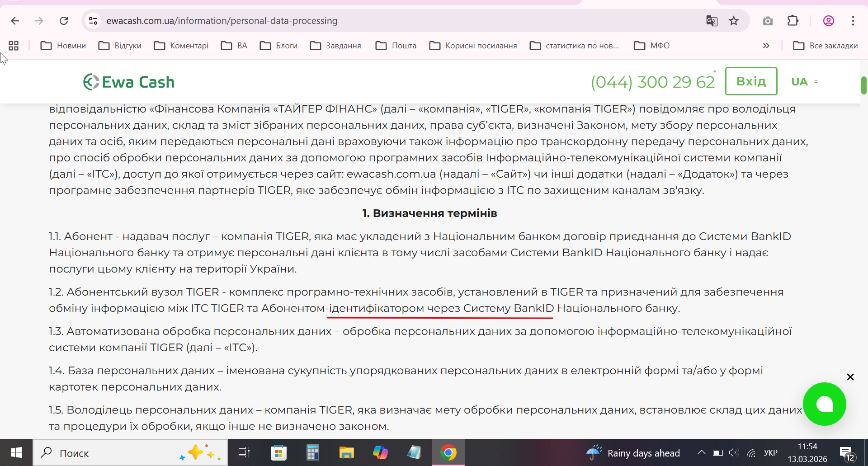
Task: Click paragraph 1.4 База персональних даних
Action: coord(406,379)
